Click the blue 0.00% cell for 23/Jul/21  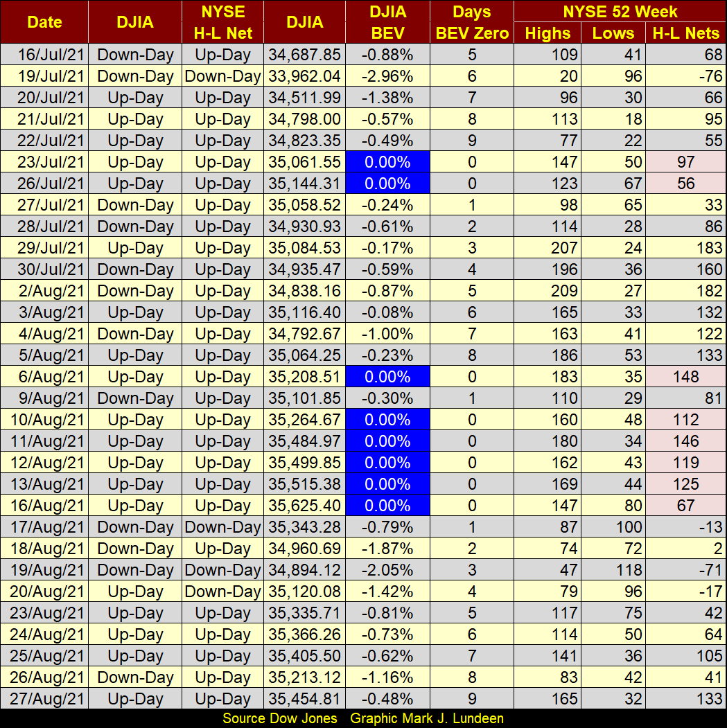click(387, 162)
